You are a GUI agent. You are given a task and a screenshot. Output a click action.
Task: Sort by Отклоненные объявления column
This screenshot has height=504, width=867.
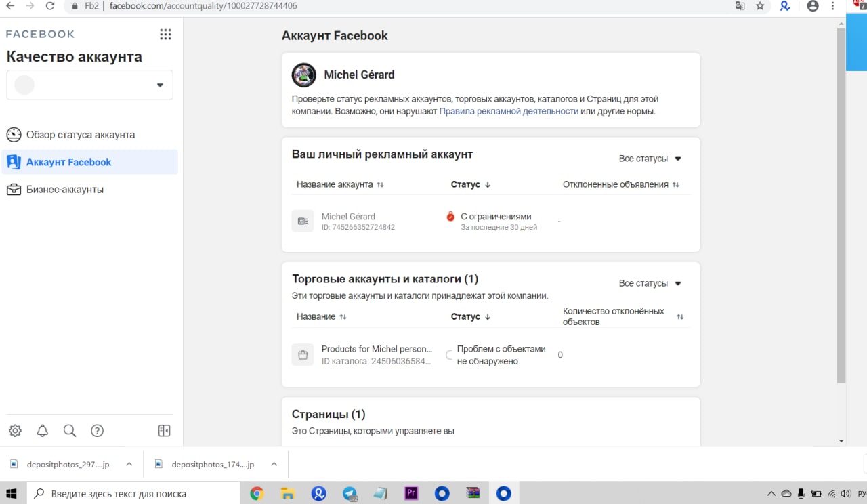[x=621, y=184]
